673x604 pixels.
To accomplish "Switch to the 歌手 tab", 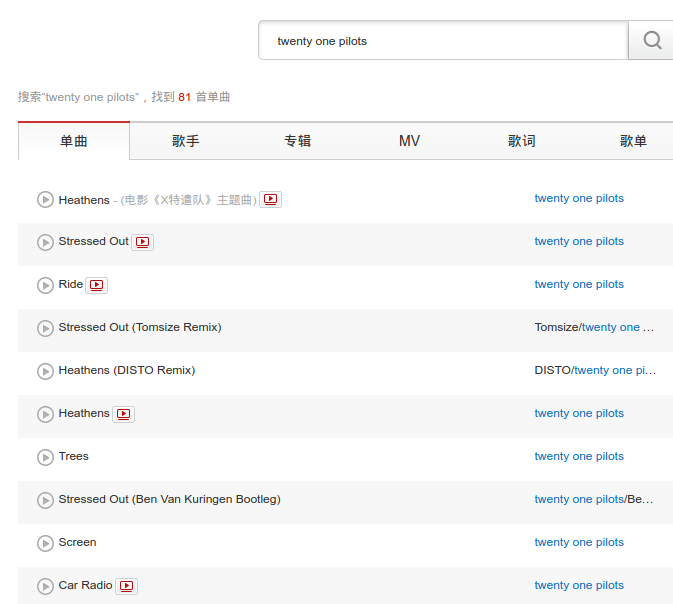I will point(185,141).
